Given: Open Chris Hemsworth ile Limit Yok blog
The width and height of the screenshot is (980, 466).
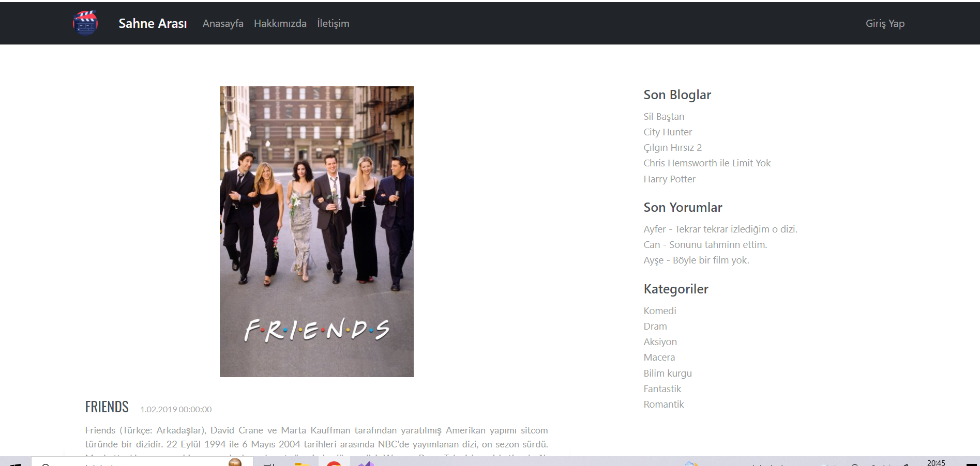Looking at the screenshot, I should [707, 163].
